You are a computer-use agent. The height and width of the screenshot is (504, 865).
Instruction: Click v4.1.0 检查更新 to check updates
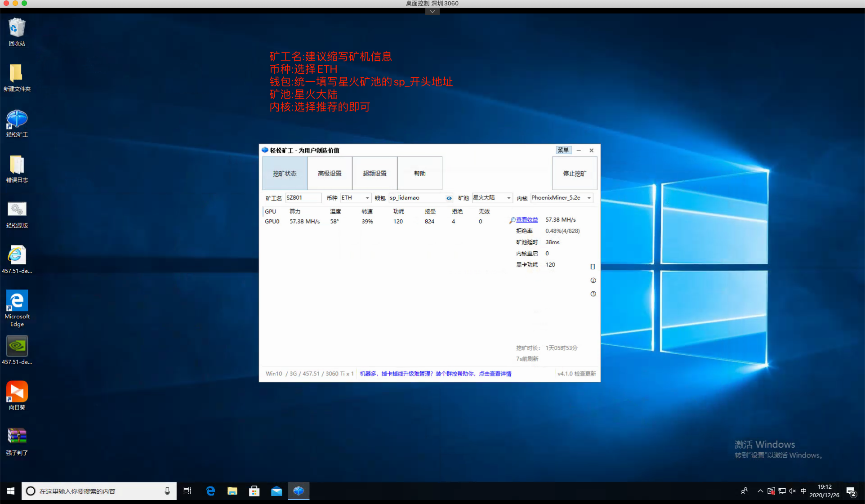(576, 374)
